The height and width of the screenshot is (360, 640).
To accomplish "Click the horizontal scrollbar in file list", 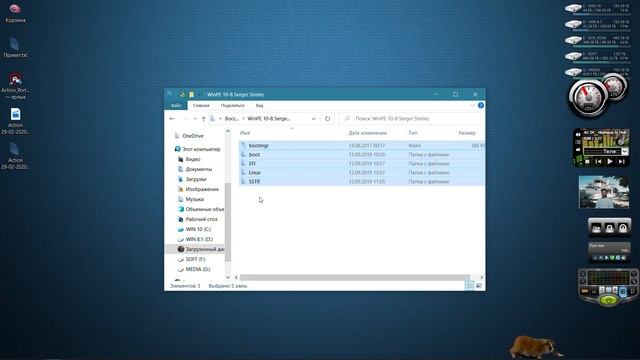I will [x=354, y=278].
